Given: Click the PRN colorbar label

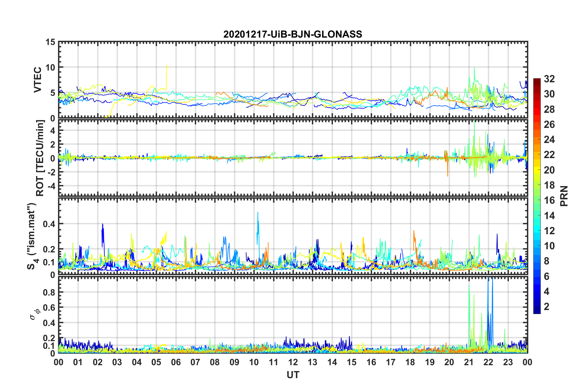Looking at the screenshot, I should coord(564,196).
